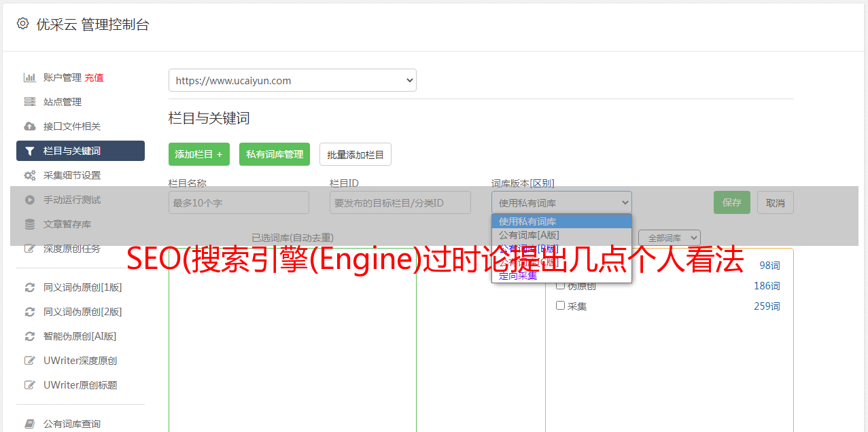Open 采集细节设置 via its gears icon
The height and width of the screenshot is (432, 868).
[29, 175]
